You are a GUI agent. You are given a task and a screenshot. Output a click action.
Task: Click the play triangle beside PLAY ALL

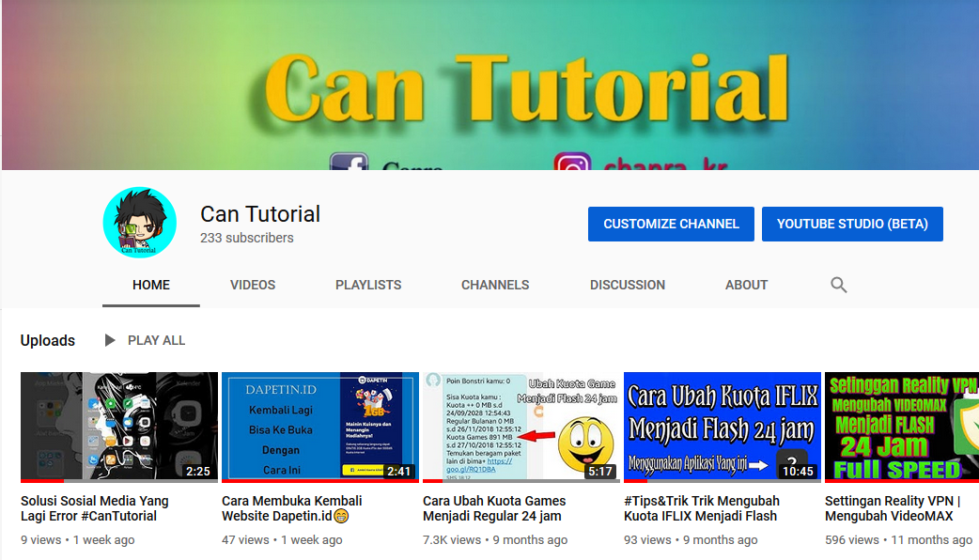click(x=110, y=340)
